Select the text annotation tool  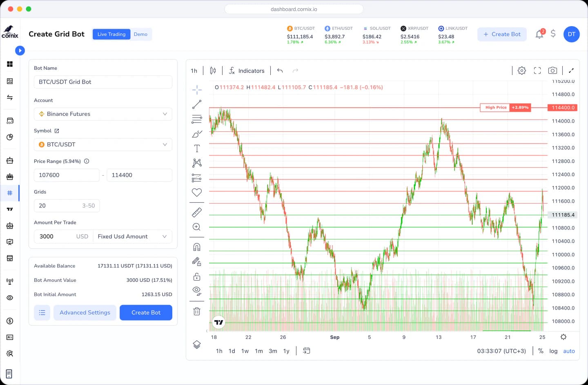197,148
